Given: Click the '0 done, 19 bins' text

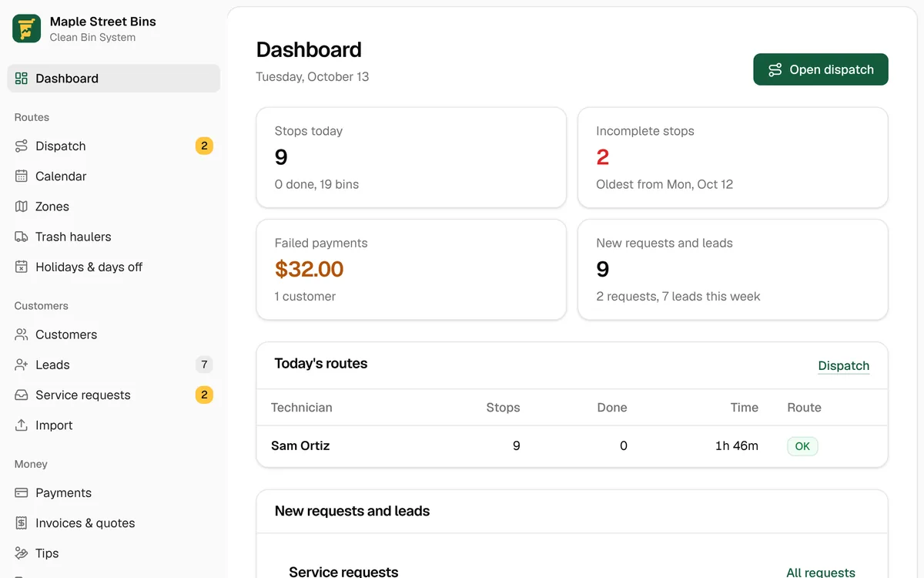Looking at the screenshot, I should click(316, 184).
